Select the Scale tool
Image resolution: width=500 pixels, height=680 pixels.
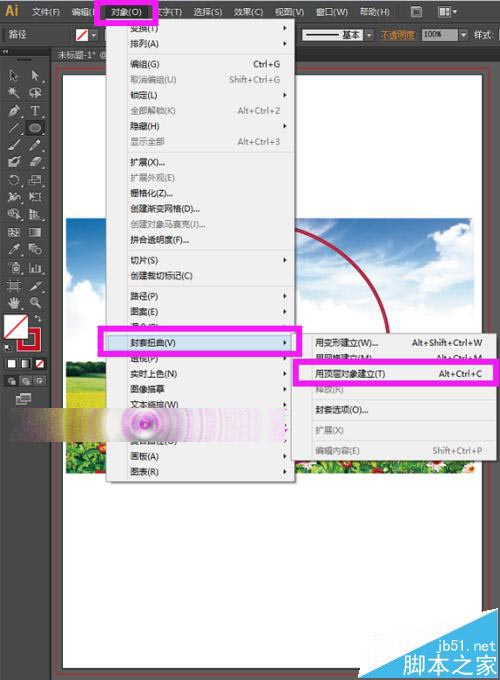pos(35,180)
